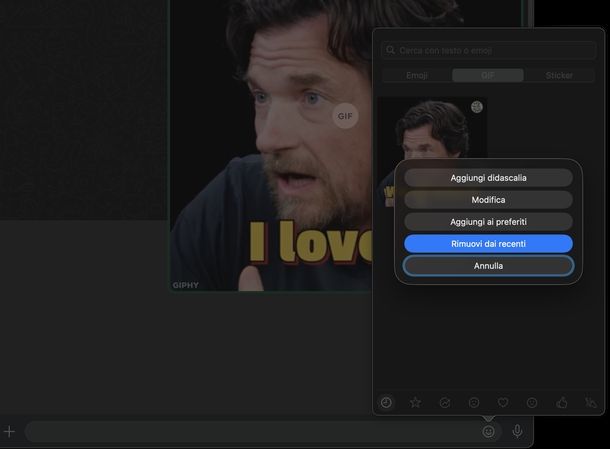Select the thumbs up GIF category

coord(561,402)
